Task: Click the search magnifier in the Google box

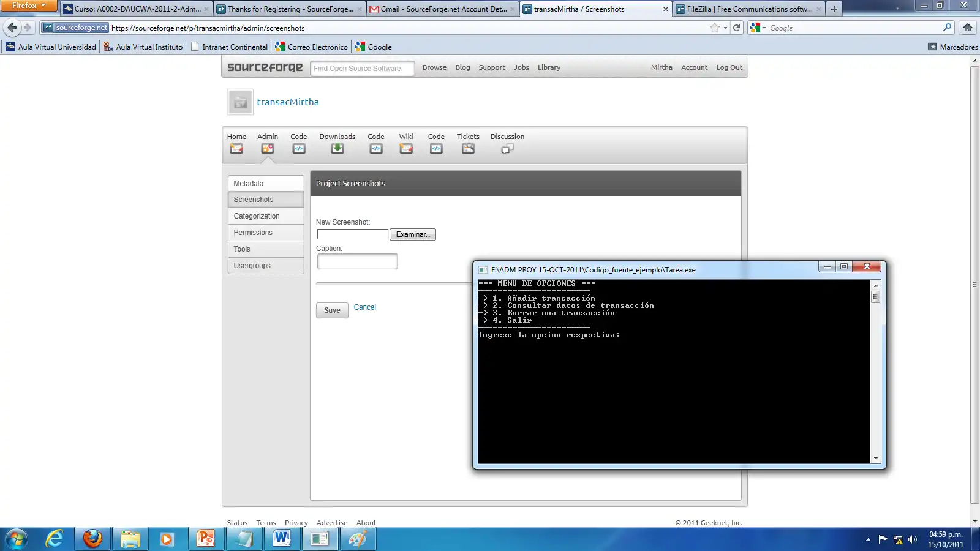Action: [948, 28]
